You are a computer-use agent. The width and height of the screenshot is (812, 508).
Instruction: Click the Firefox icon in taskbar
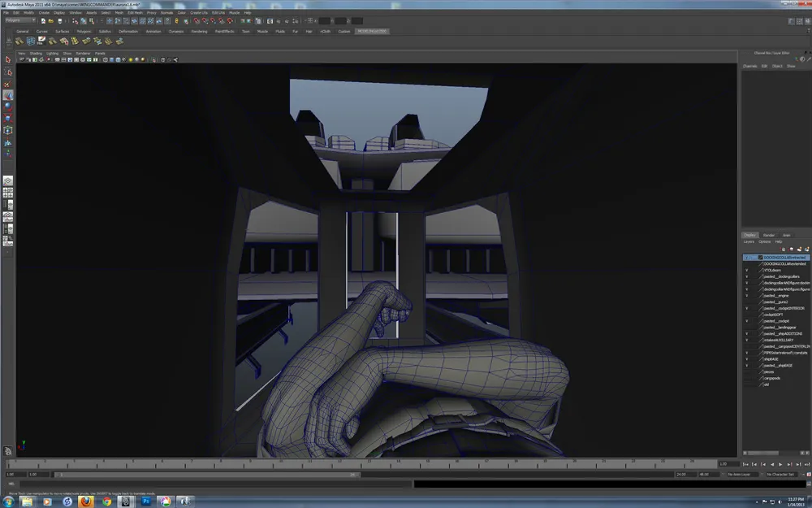click(86, 501)
